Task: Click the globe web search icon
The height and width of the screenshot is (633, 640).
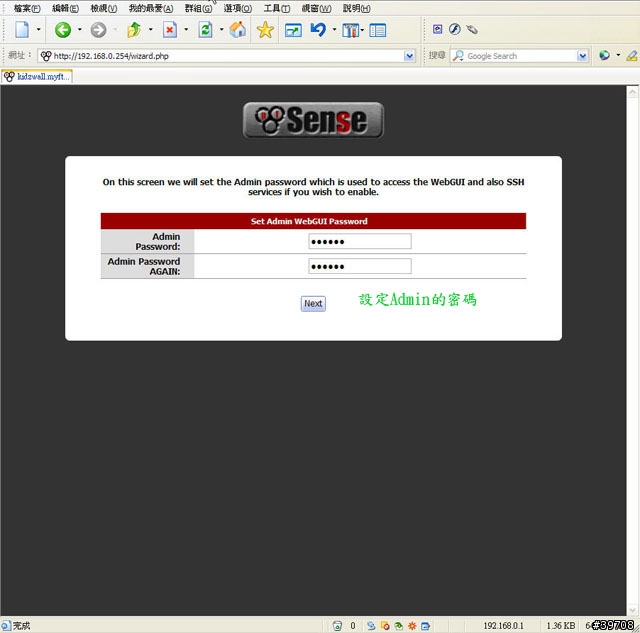Action: [x=604, y=55]
